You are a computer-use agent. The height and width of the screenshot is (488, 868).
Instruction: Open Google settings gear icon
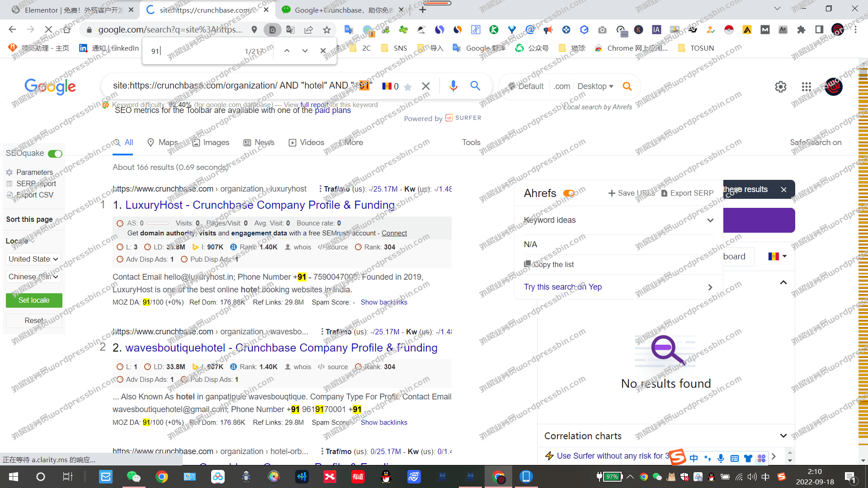(781, 87)
